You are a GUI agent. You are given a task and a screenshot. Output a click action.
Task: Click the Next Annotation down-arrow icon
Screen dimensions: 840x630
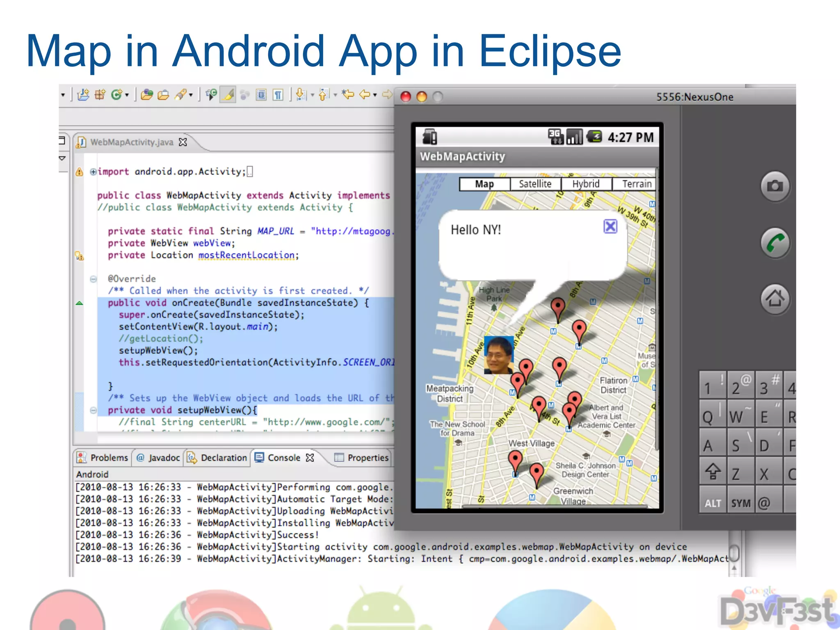click(x=301, y=95)
